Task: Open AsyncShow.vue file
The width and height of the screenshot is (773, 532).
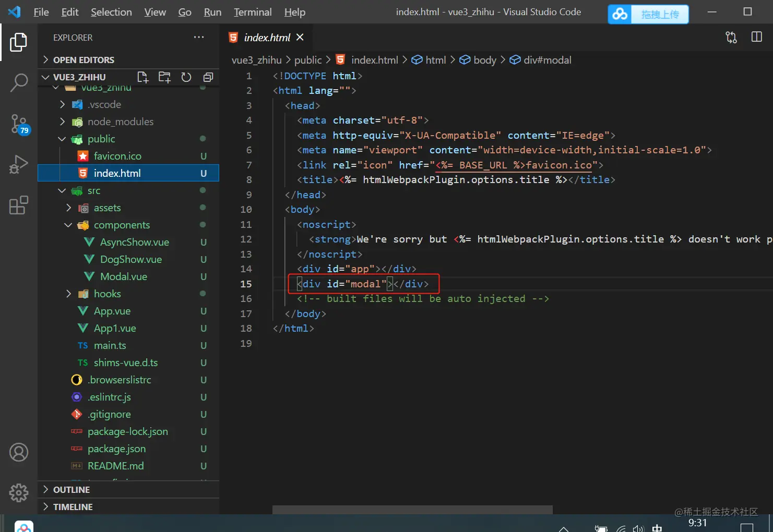Action: click(x=128, y=242)
